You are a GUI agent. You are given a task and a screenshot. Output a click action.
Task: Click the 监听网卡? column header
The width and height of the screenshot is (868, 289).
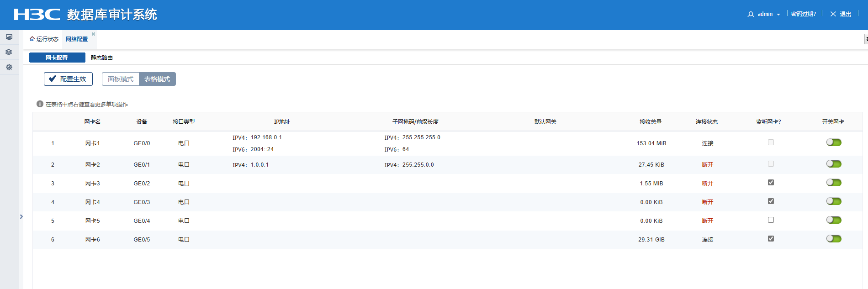[768, 122]
